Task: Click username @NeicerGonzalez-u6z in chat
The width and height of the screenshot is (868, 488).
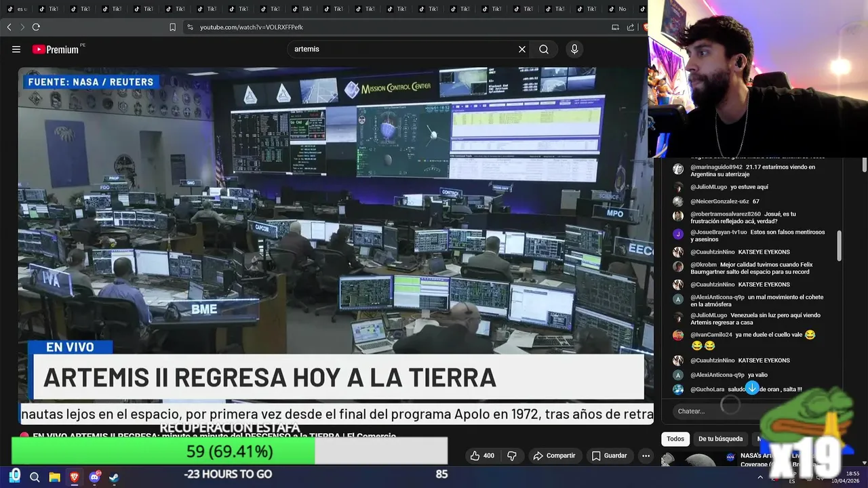Action: tap(719, 201)
